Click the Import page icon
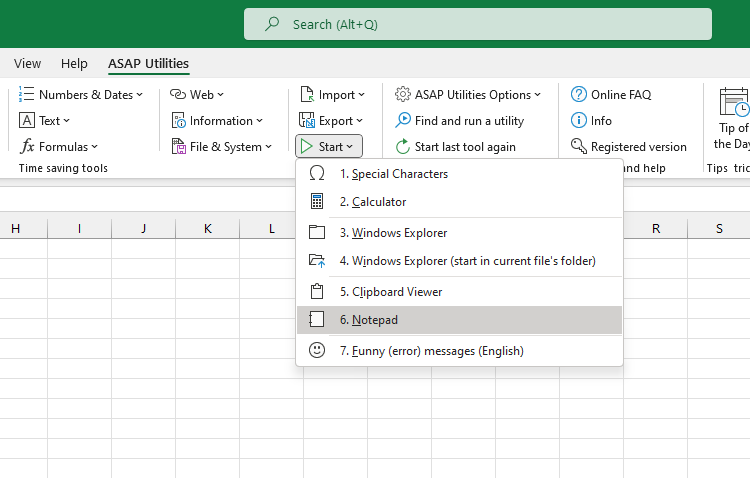 [307, 94]
